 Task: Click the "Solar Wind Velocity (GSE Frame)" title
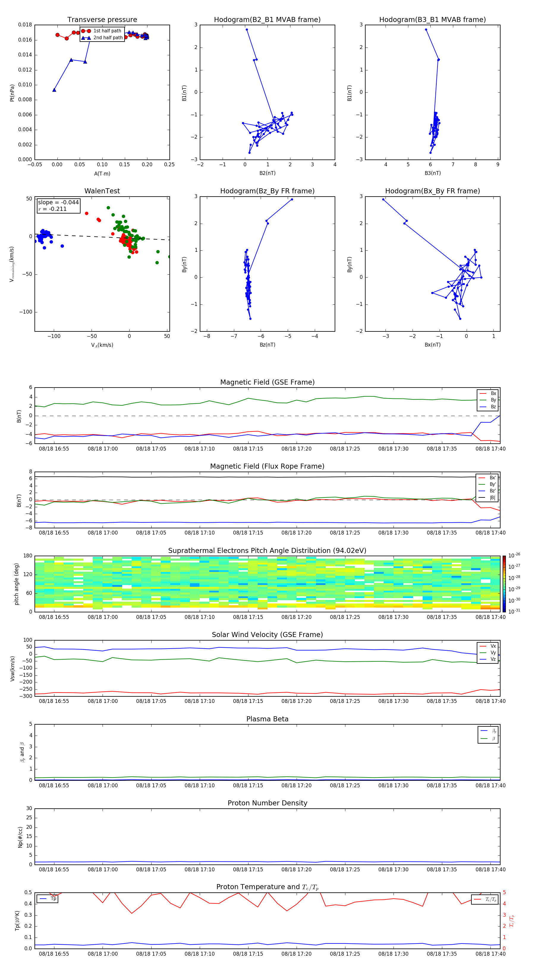267,635
